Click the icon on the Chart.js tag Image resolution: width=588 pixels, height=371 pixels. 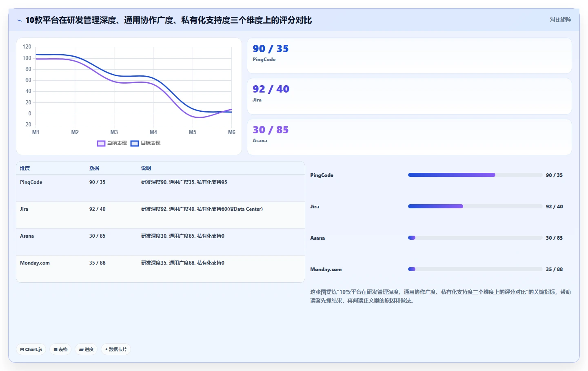click(22, 350)
